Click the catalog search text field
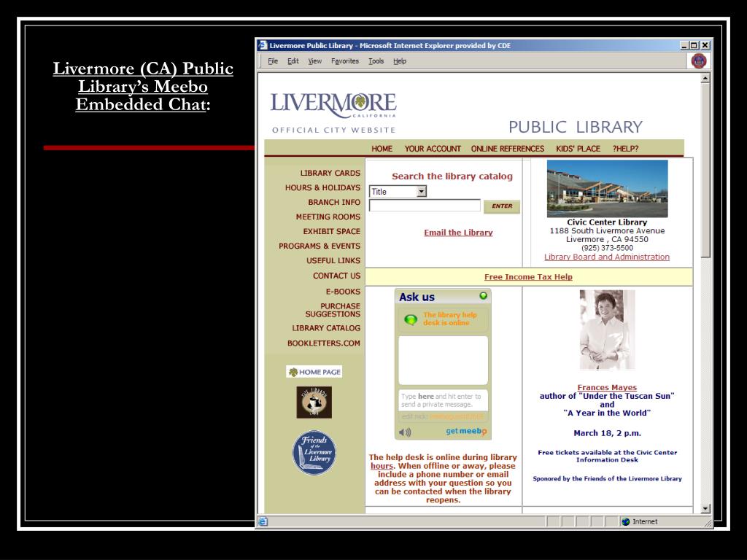 click(425, 205)
